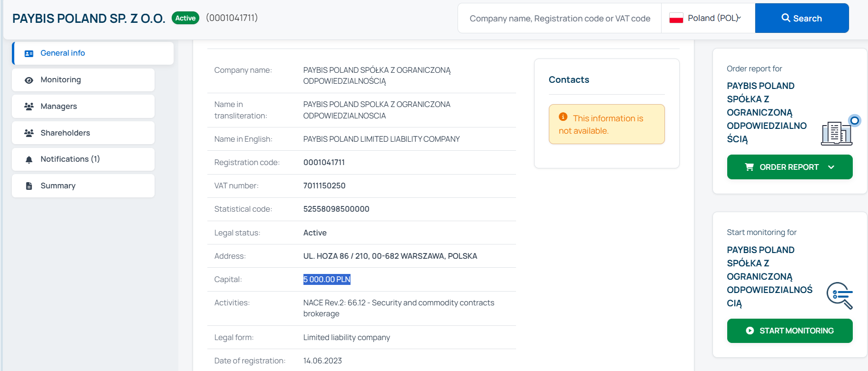The image size is (868, 371).
Task: View Notifications (1) tab
Action: click(x=83, y=159)
